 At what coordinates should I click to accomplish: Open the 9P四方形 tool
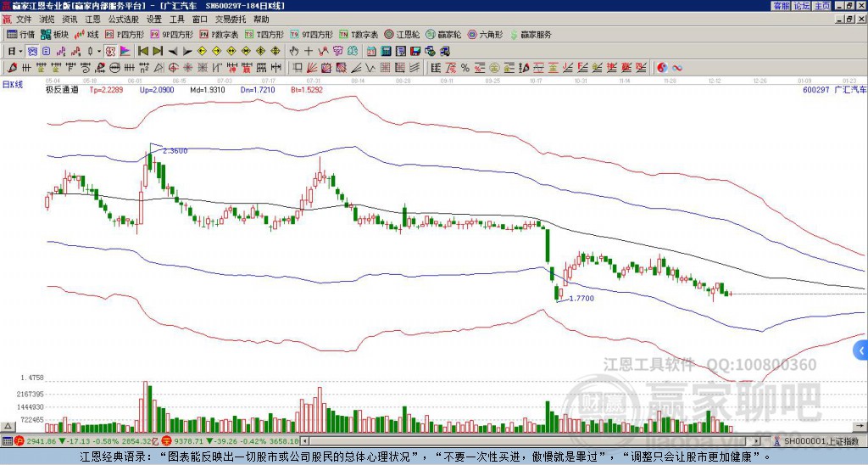tap(171, 34)
